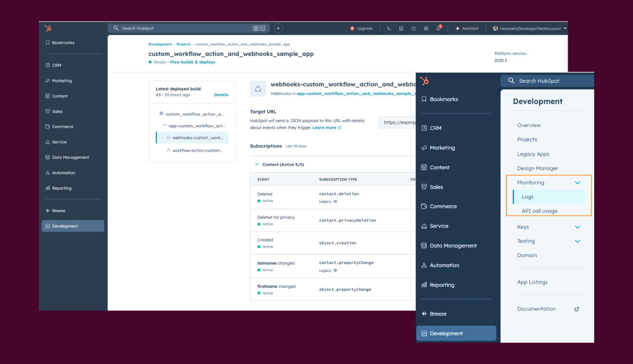Click the View builds & deploys link
This screenshot has height=364, width=633.
pos(192,62)
